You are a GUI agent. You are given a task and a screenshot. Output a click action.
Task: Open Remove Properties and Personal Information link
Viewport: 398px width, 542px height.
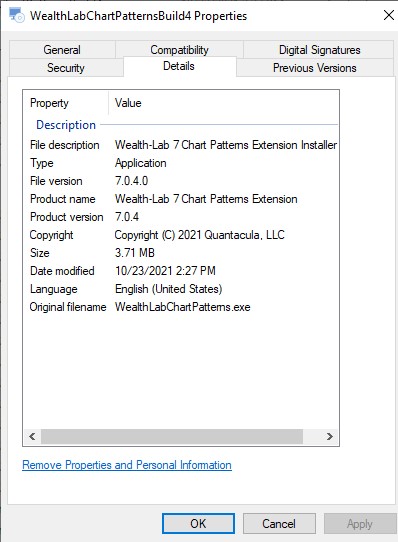[x=127, y=465]
